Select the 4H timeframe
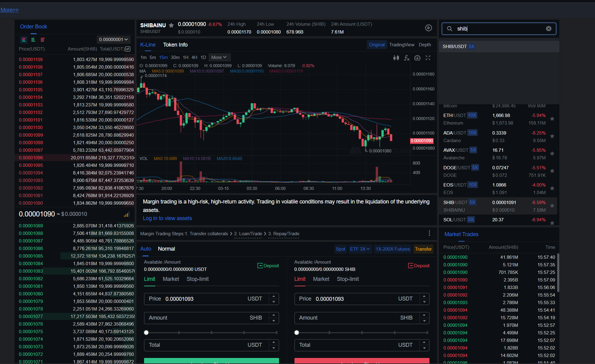The image size is (595, 364). pyautogui.click(x=194, y=57)
